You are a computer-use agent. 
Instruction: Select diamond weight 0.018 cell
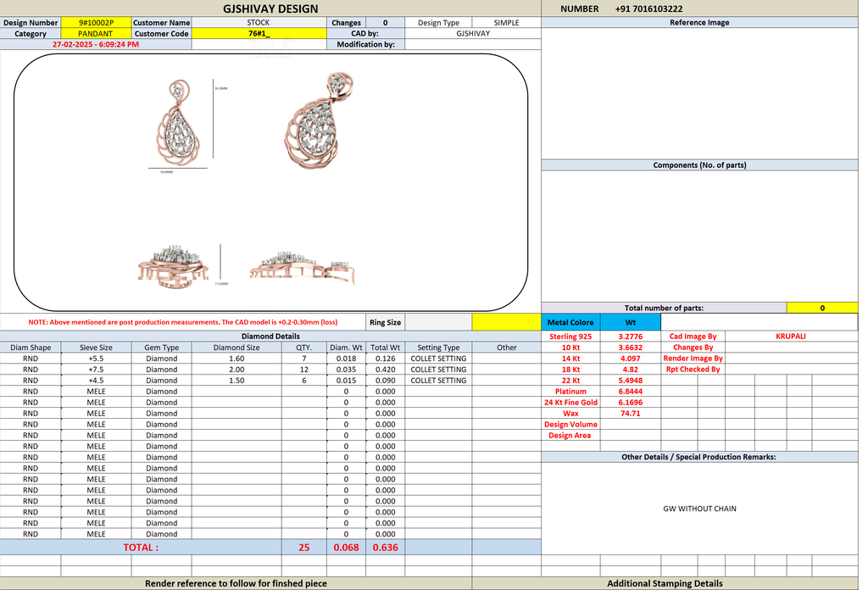pyautogui.click(x=346, y=359)
